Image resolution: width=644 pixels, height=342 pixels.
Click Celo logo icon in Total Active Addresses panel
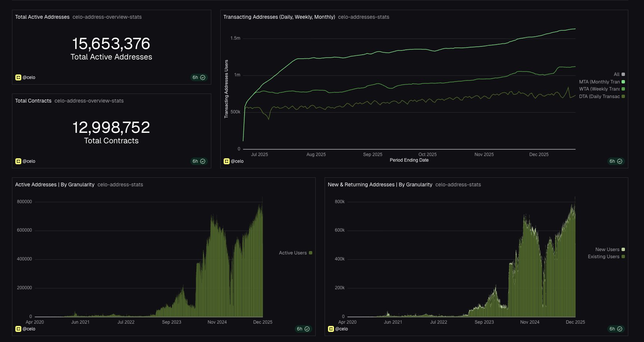coord(18,77)
